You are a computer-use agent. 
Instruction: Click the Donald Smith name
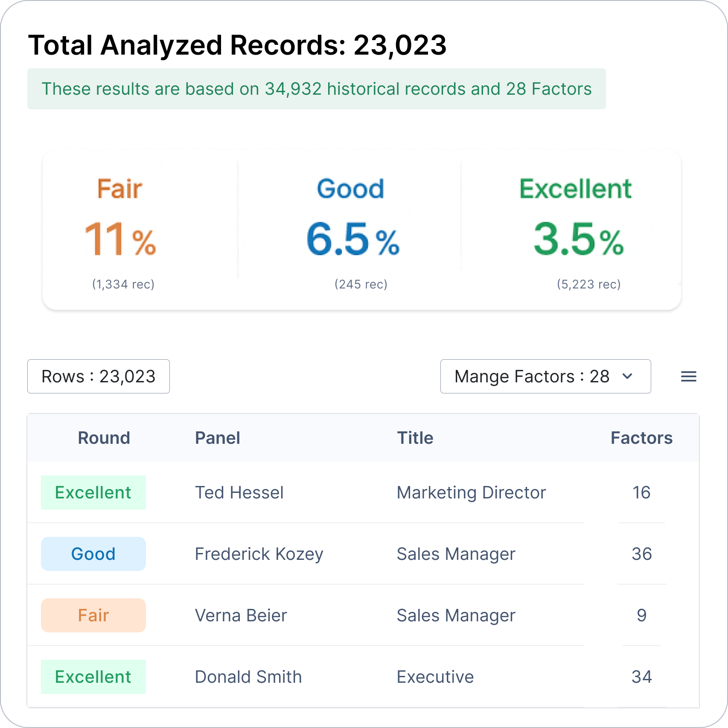(x=248, y=677)
